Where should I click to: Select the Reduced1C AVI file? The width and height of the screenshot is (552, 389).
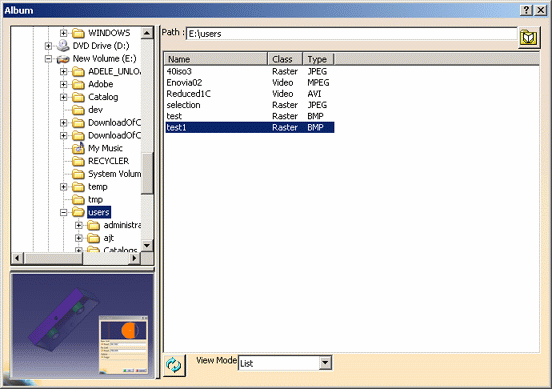coord(250,94)
